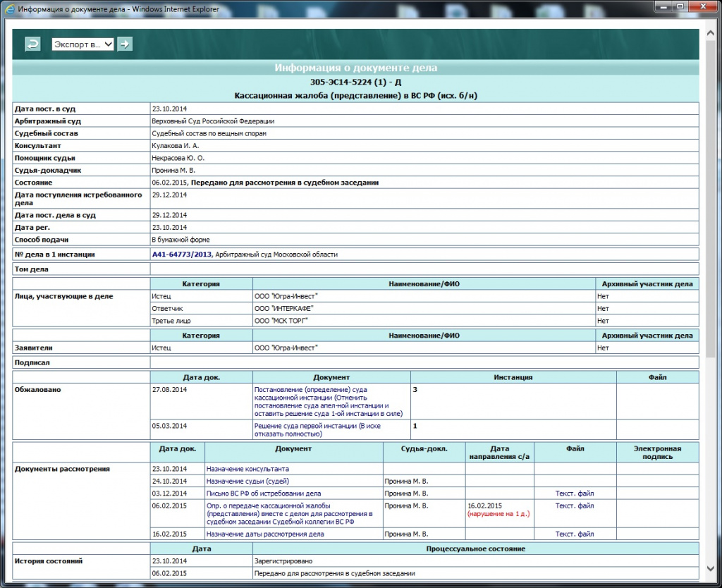The width and height of the screenshot is (722, 588).
Task: Click the document number 305-ЭС14-5224 (1) - Д
Action: (355, 82)
